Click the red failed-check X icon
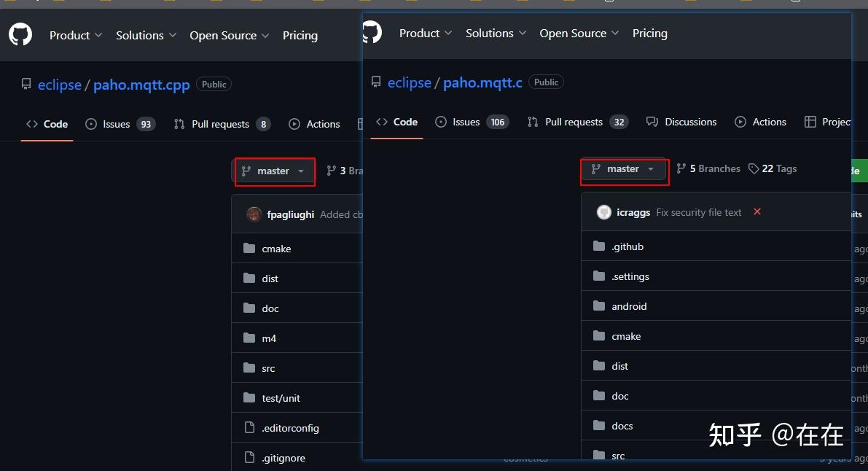Screen dimensions: 868x471 coord(756,211)
